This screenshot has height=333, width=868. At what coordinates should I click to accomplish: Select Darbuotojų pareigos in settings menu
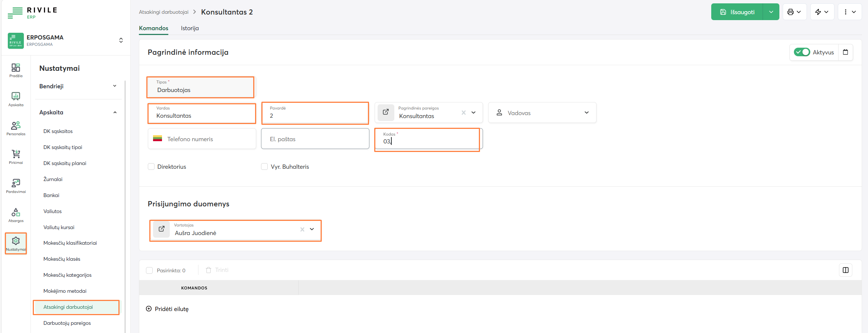point(67,323)
